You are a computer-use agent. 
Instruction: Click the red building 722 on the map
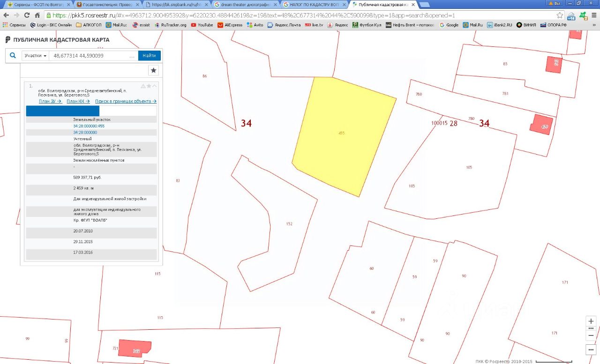[135, 349]
